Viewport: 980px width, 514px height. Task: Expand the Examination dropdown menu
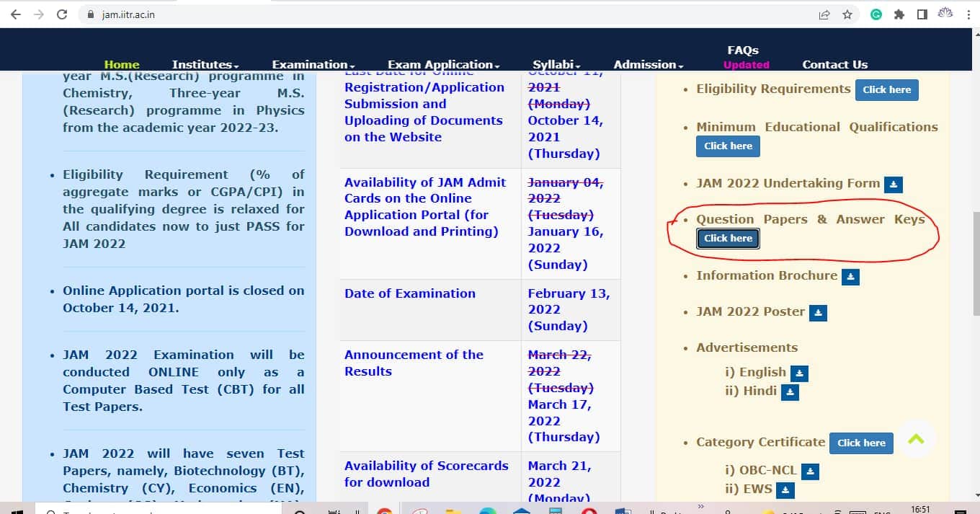point(313,64)
